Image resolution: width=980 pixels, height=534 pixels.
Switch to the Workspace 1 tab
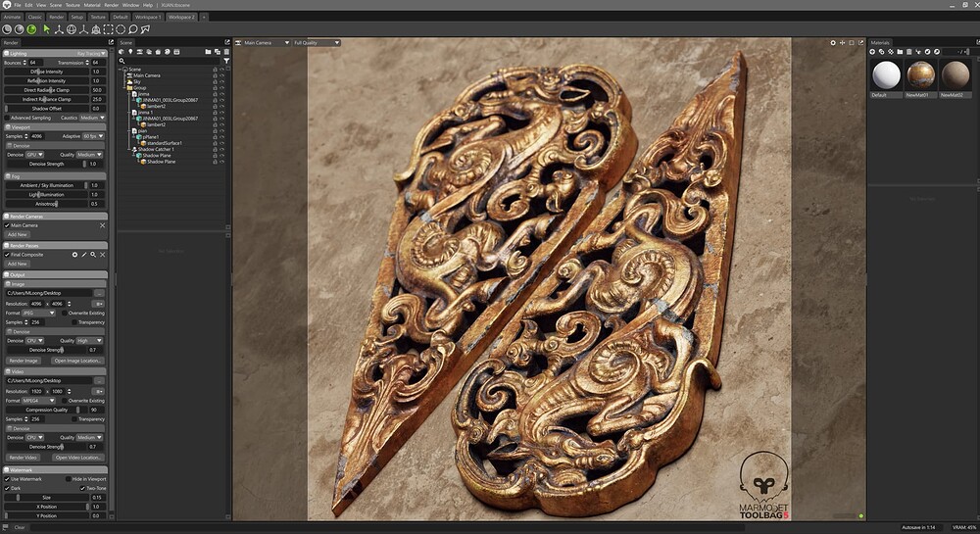pyautogui.click(x=148, y=17)
